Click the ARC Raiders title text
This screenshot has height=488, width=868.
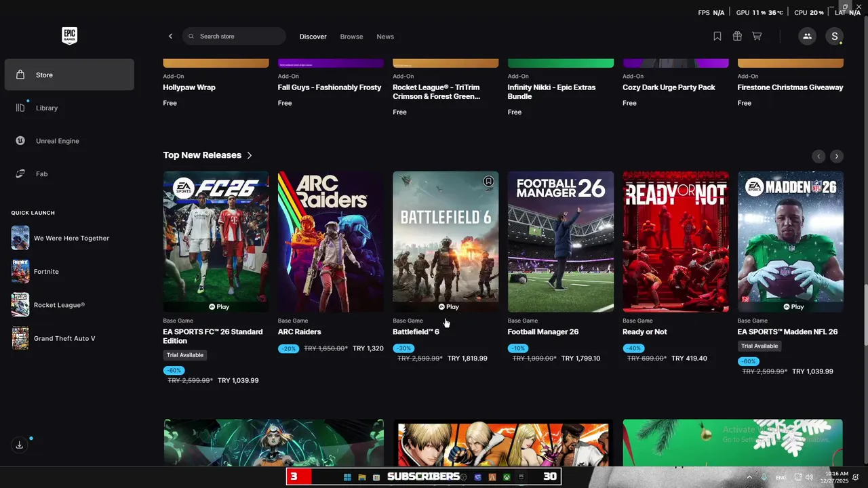pos(300,331)
